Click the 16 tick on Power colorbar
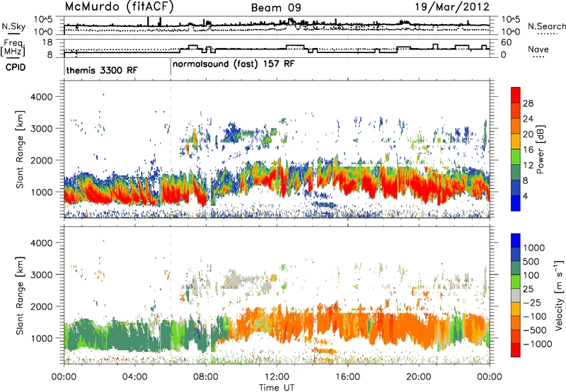The image size is (566, 392). [x=528, y=150]
